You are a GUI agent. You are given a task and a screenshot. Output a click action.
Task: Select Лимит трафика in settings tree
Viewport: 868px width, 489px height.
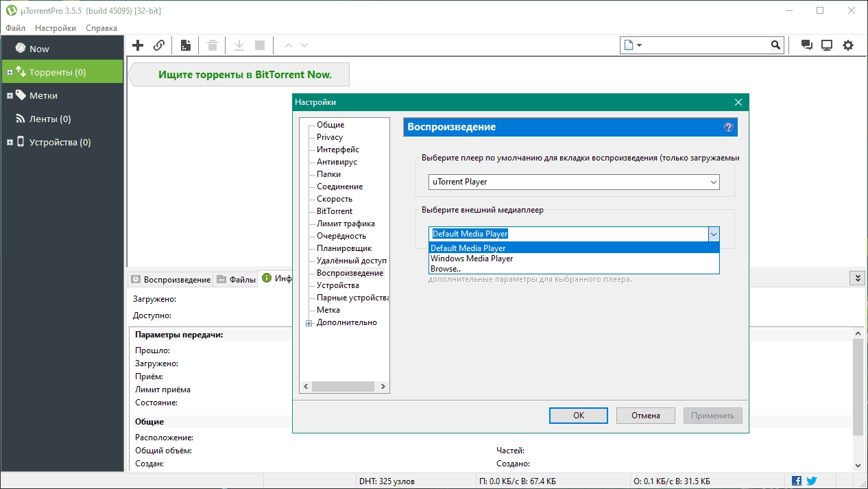pyautogui.click(x=346, y=224)
